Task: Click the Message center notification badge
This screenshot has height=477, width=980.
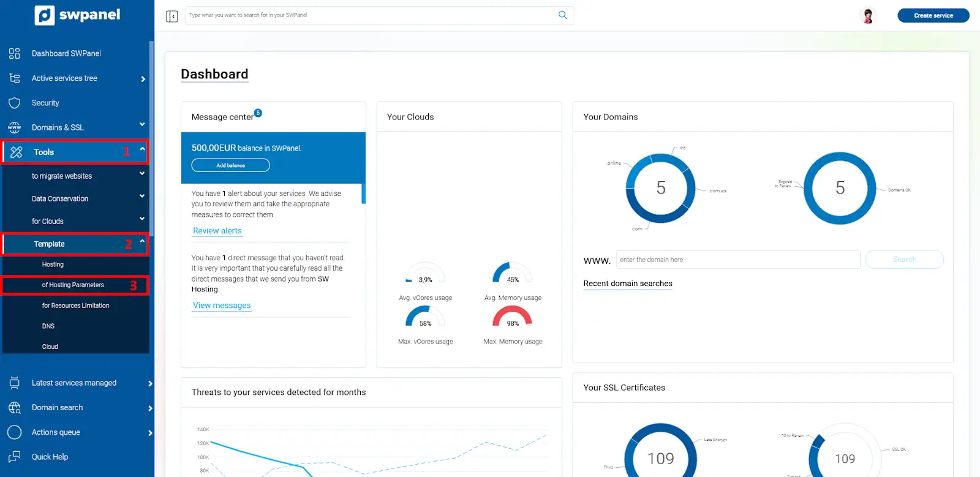Action: pos(258,113)
